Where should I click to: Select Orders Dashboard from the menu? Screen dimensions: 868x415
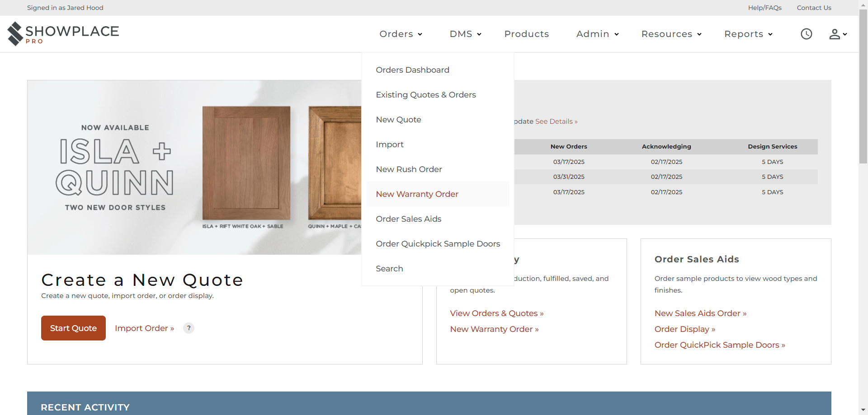pyautogui.click(x=438, y=70)
